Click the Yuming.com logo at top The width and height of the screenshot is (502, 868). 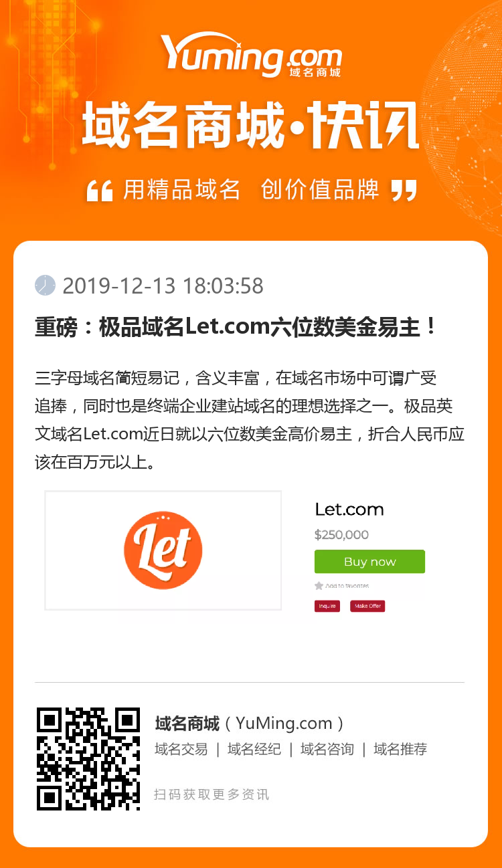click(x=251, y=55)
